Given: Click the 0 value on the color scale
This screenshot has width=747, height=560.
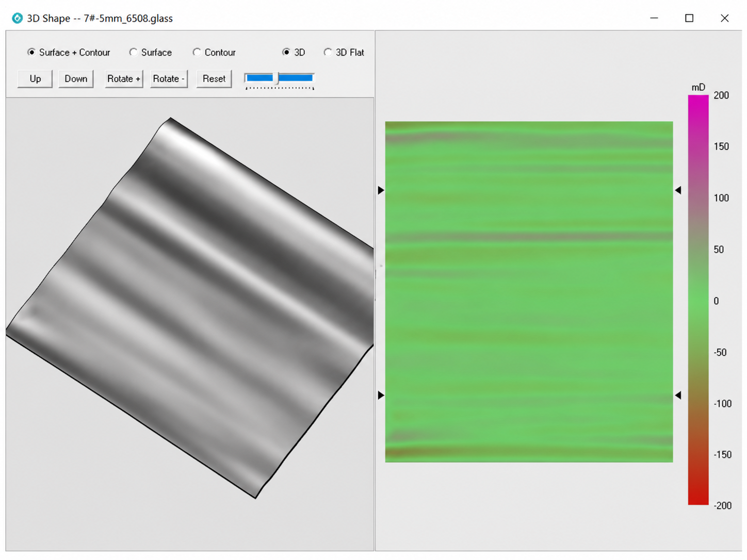Looking at the screenshot, I should click(x=716, y=301).
